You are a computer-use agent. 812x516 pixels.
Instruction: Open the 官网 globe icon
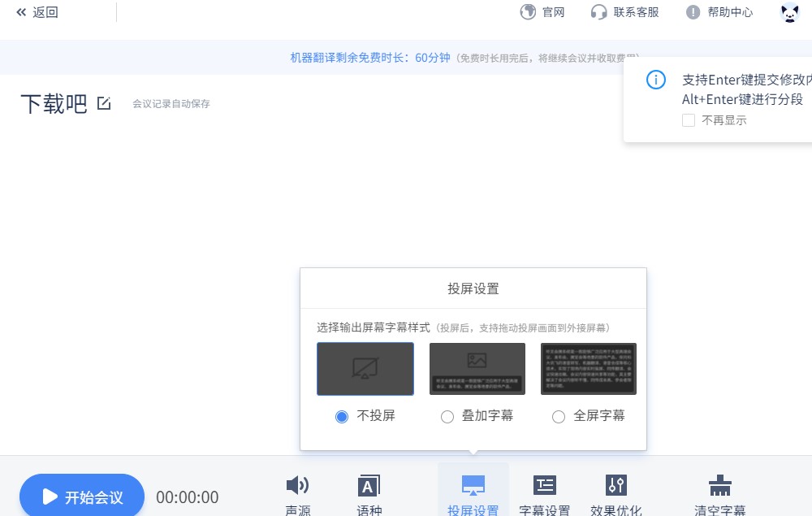click(x=528, y=12)
